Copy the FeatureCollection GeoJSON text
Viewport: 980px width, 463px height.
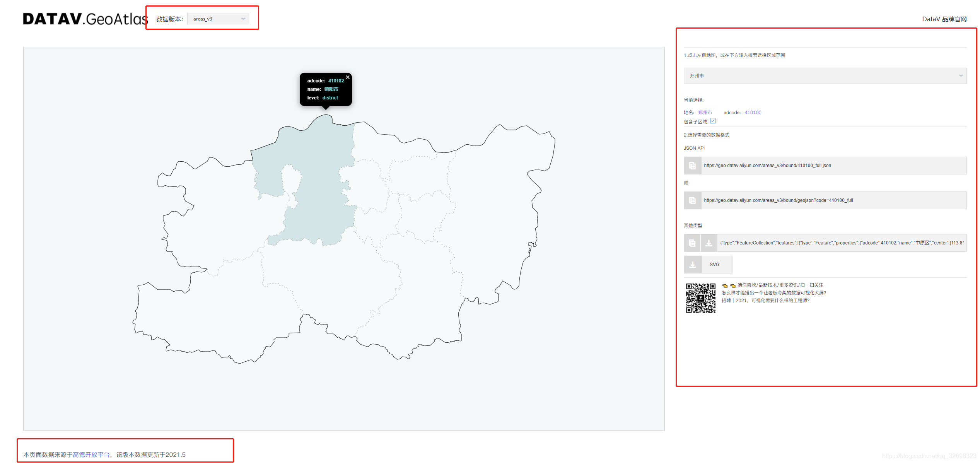pyautogui.click(x=692, y=243)
